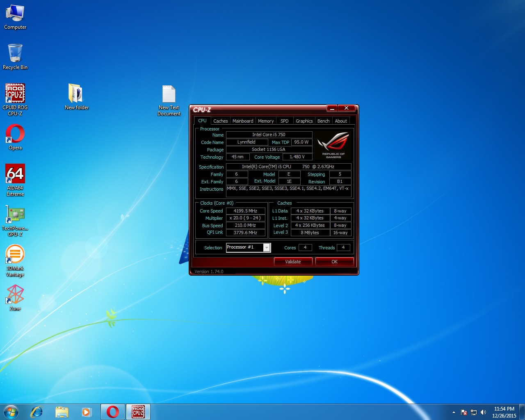
Task: Switch to the Memory tab
Action: [x=266, y=121]
